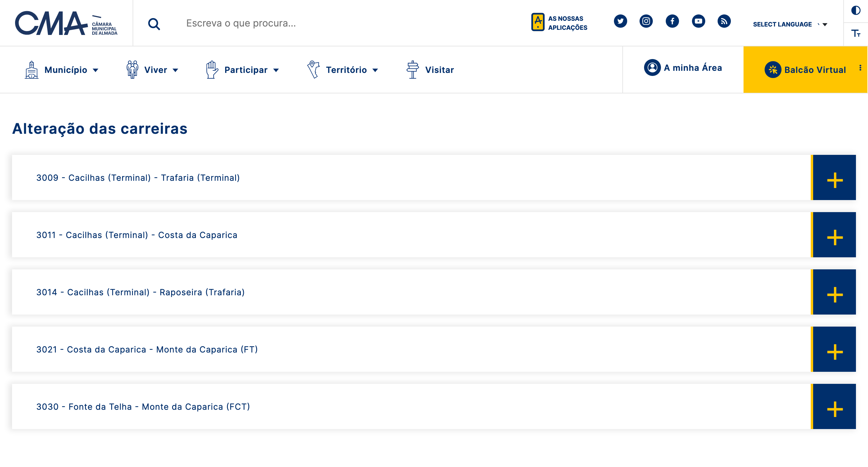Open the three-dot menu beside Balcão Virtual

(860, 68)
